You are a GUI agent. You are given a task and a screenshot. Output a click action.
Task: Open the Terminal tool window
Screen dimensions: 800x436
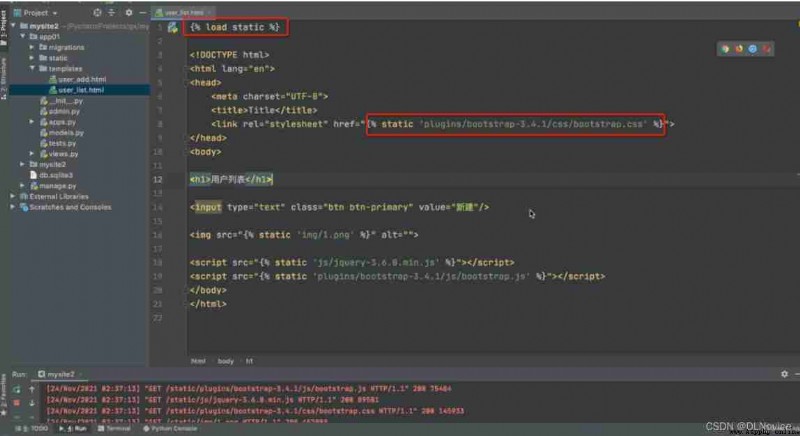tap(114, 429)
